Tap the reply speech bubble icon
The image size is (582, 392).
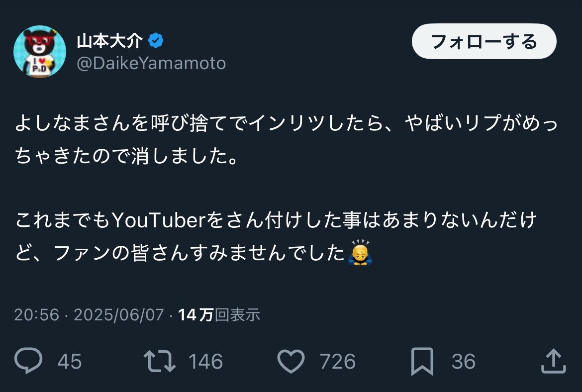(28, 361)
